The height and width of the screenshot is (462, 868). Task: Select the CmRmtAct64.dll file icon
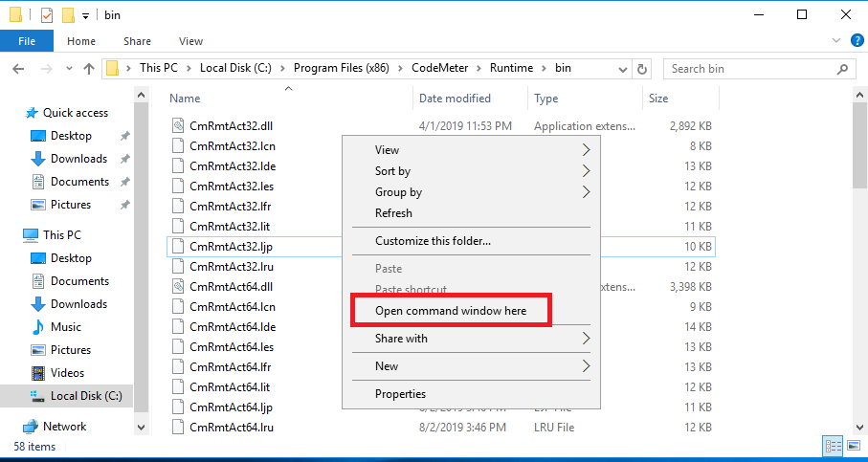pos(178,287)
